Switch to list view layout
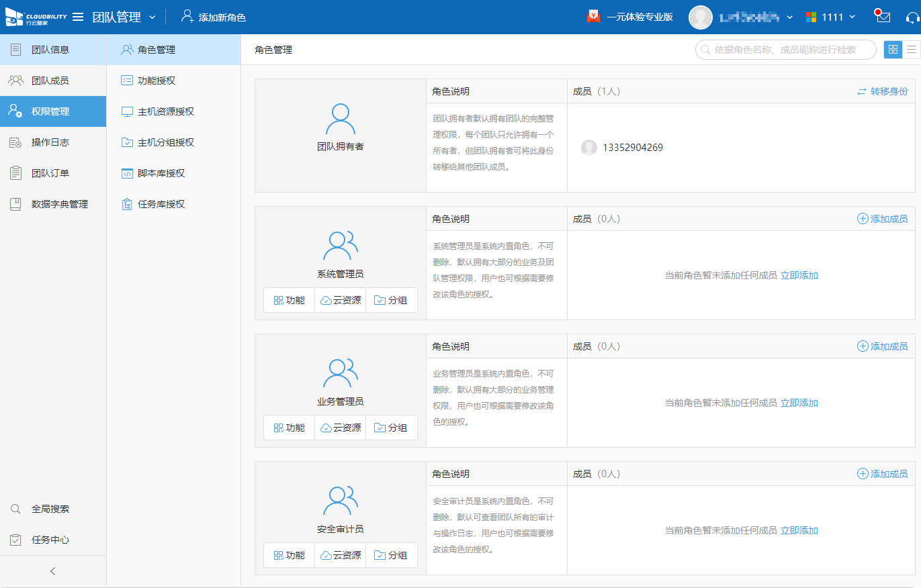This screenshot has height=588, width=921. 912,50
